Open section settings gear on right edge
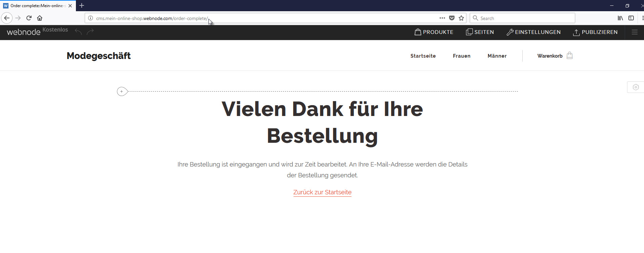This screenshot has width=644, height=253. coord(636,87)
